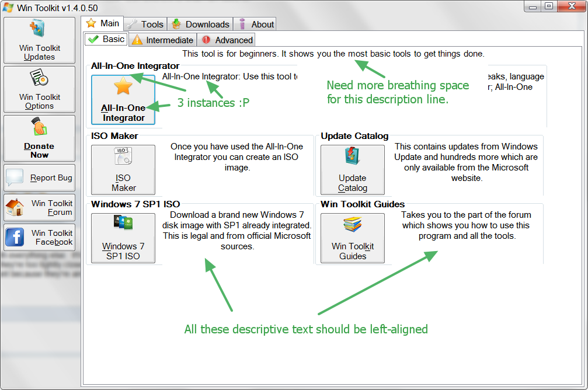Open the Windows 7 SP1 ISO download tool
Viewport: 588px width, 390px height.
(123, 238)
